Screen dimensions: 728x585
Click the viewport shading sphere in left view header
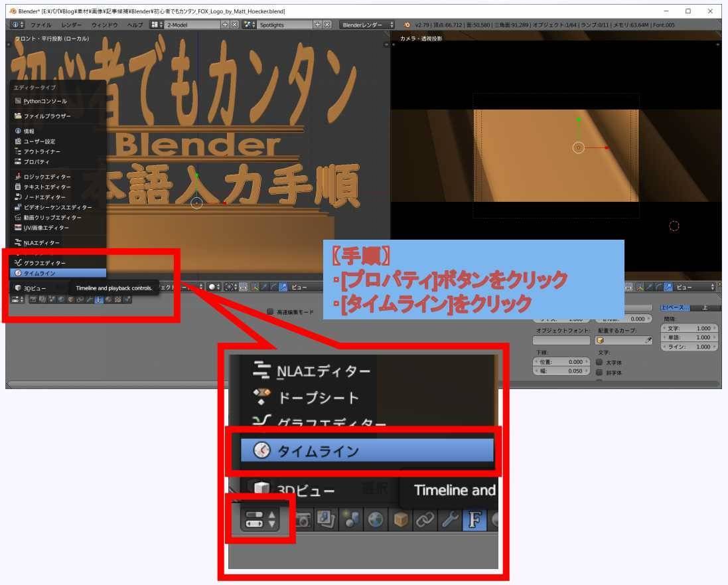click(x=214, y=287)
